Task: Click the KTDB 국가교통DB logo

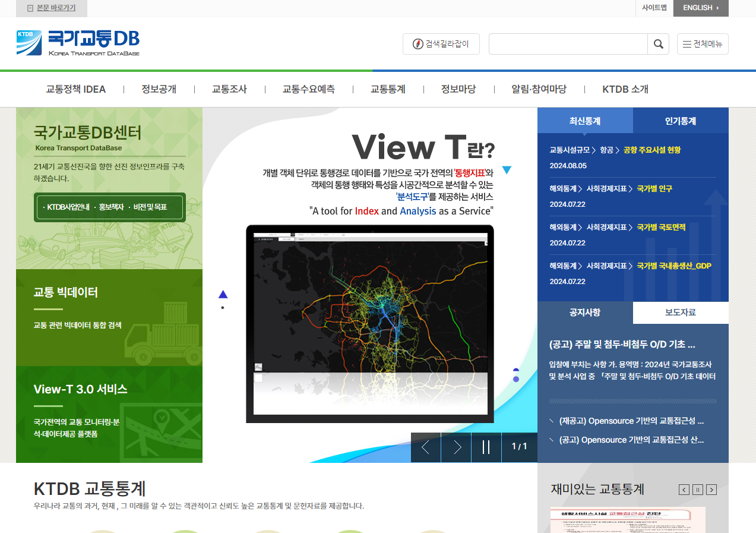Action: tap(78, 43)
